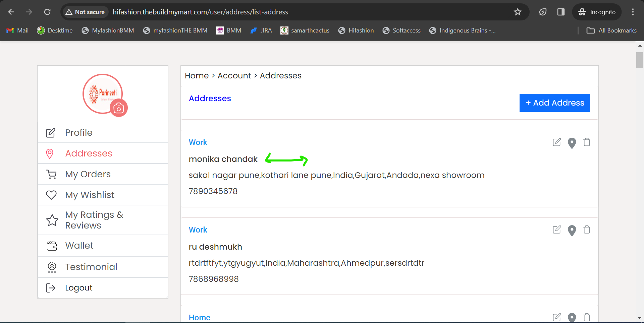644x323 pixels.
Task: Click phone number 7868968998
Action: (214, 279)
